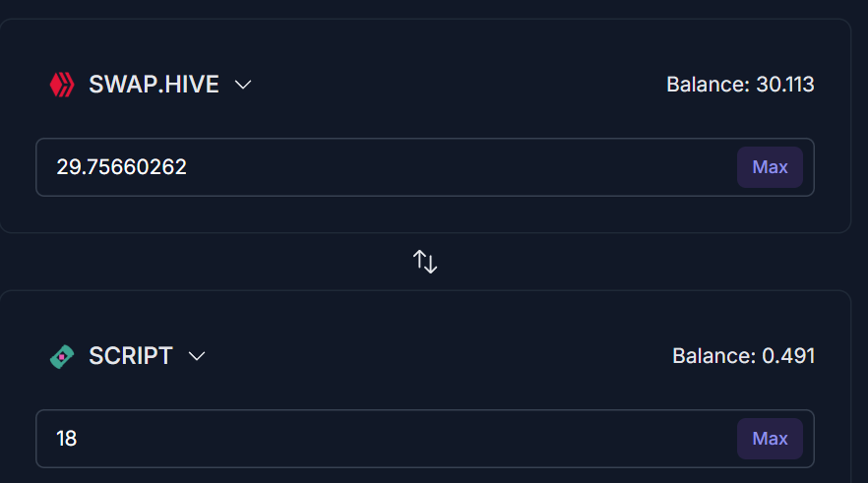Expand the chevron beside SCRIPT
Viewport: 868px width, 483px height.
coord(197,356)
